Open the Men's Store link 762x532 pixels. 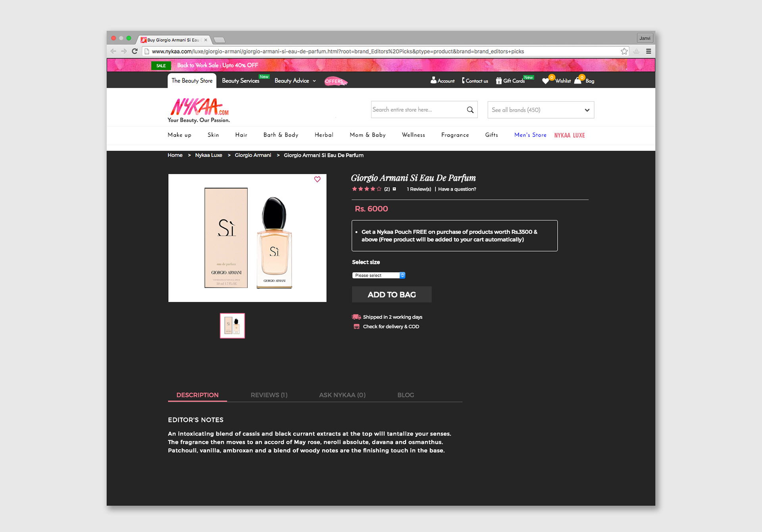click(530, 135)
